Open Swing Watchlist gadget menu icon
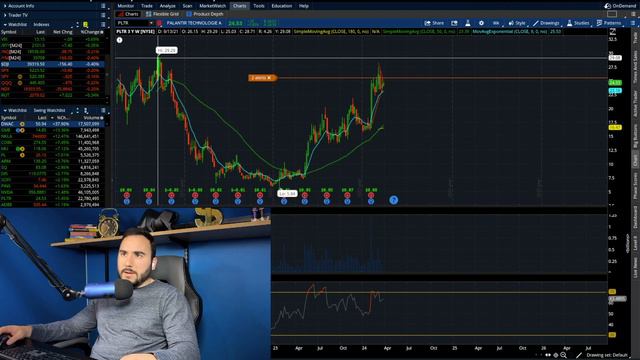 click(103, 110)
